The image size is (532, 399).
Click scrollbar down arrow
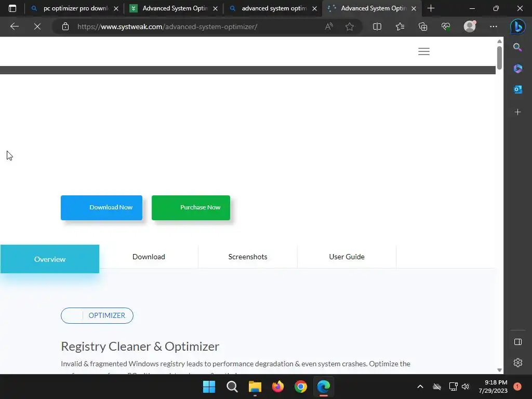[x=499, y=370]
